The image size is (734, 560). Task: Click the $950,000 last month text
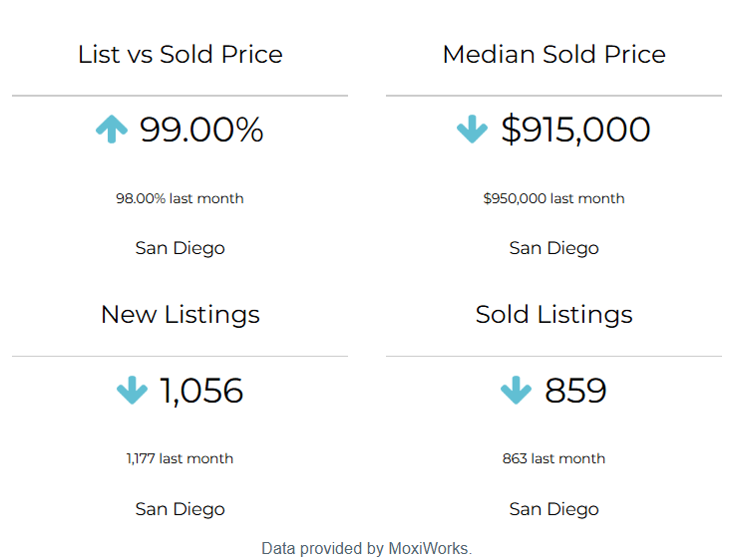pyautogui.click(x=553, y=198)
